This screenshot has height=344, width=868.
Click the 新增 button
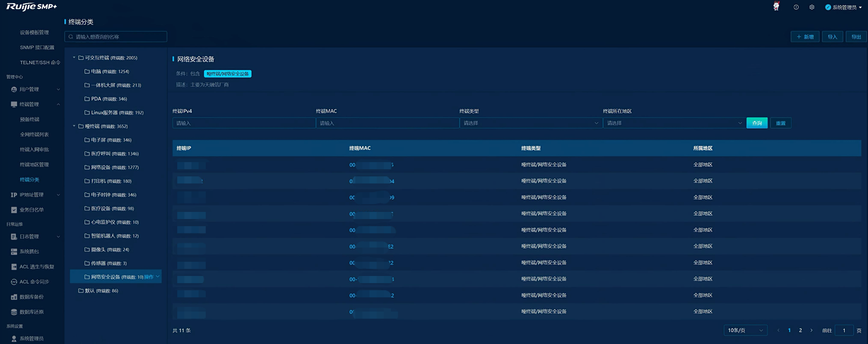click(x=805, y=37)
